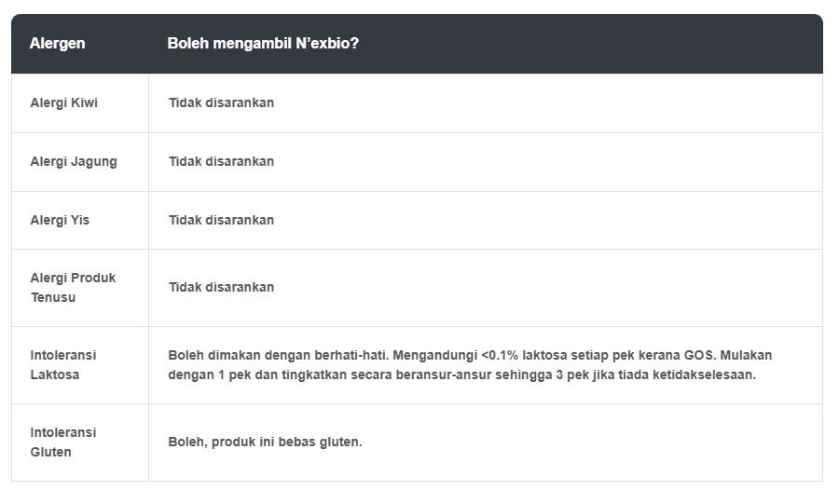Click "Tidak disarankan" in the Produk Tenusu row
This screenshot has height=504, width=839.
click(x=221, y=287)
